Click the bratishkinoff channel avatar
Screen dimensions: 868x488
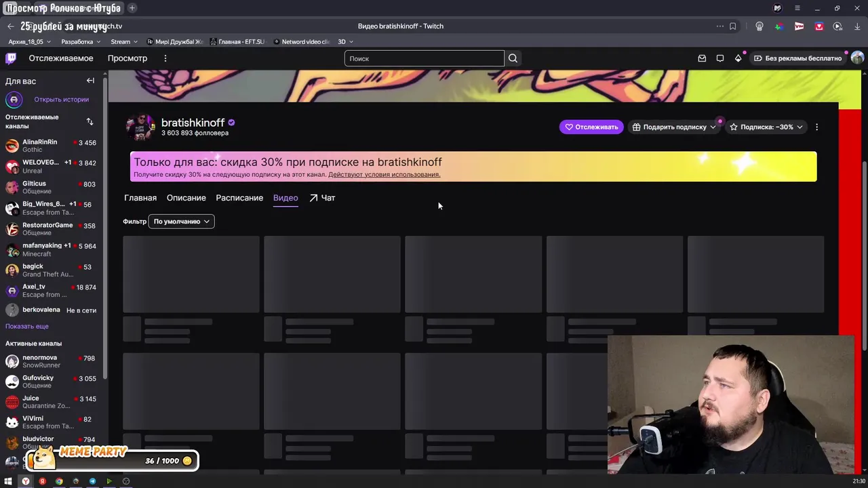(140, 127)
